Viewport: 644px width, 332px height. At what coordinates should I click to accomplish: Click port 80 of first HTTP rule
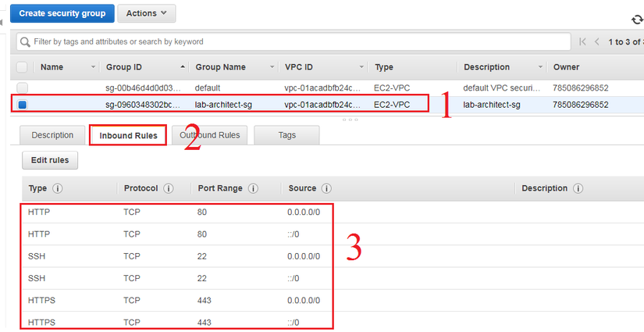[x=201, y=212]
